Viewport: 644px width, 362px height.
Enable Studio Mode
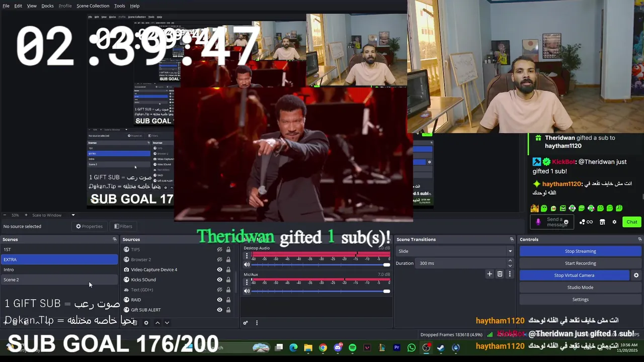[x=580, y=287]
